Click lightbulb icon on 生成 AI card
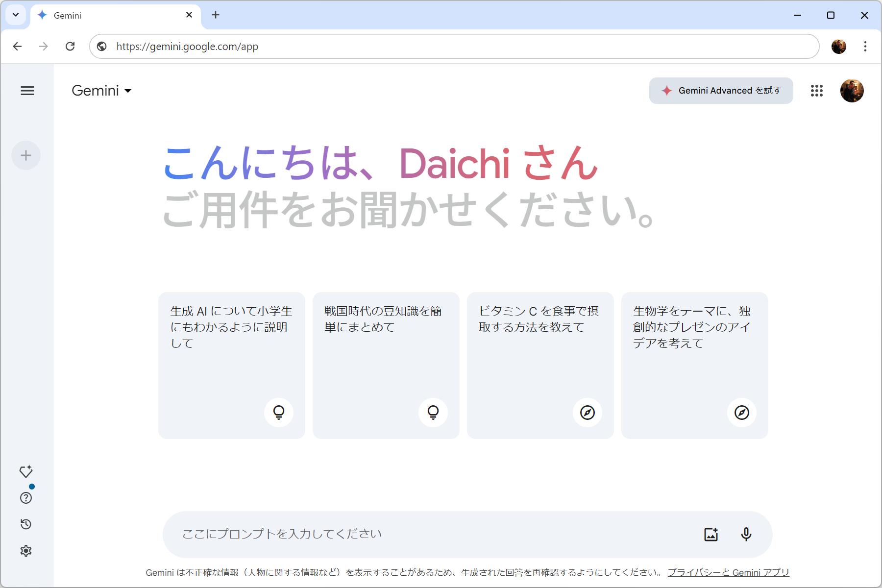 279,413
